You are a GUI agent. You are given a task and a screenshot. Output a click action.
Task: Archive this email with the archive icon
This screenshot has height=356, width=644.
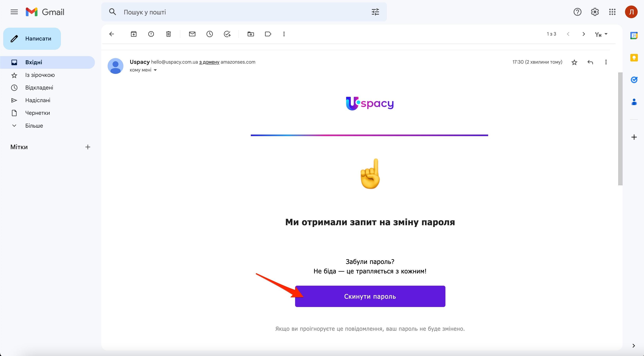click(x=134, y=34)
